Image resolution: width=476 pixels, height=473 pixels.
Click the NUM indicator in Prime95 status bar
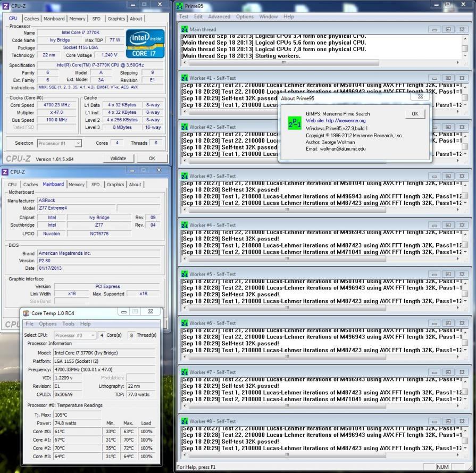[x=442, y=467]
